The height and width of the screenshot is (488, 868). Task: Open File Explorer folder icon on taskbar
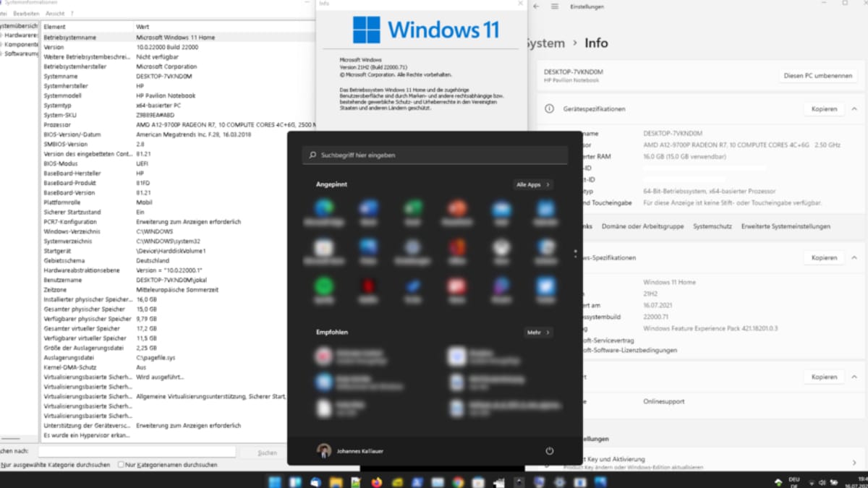pyautogui.click(x=336, y=482)
